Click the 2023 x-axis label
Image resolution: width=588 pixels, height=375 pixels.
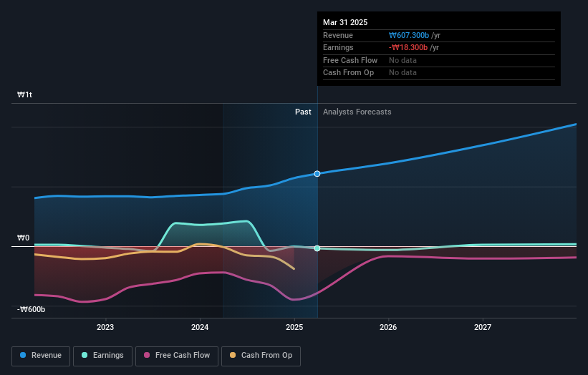coord(105,327)
